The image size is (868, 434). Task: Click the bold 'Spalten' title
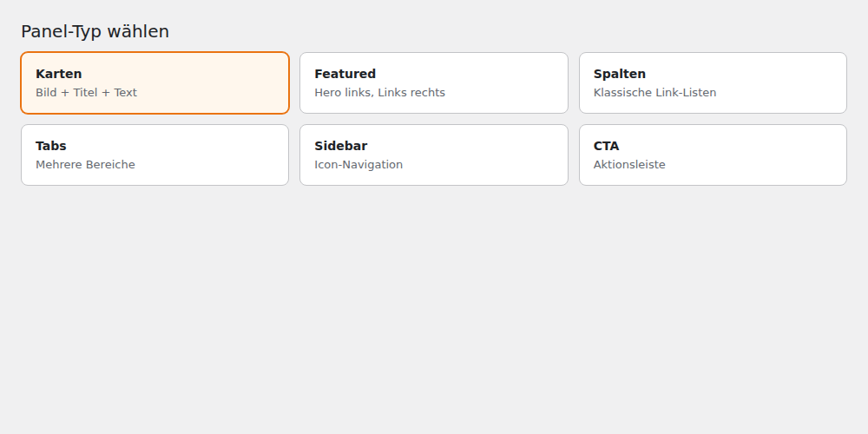click(620, 74)
